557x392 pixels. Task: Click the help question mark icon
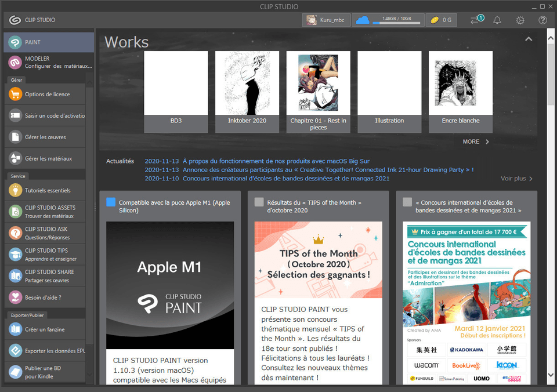coord(543,20)
